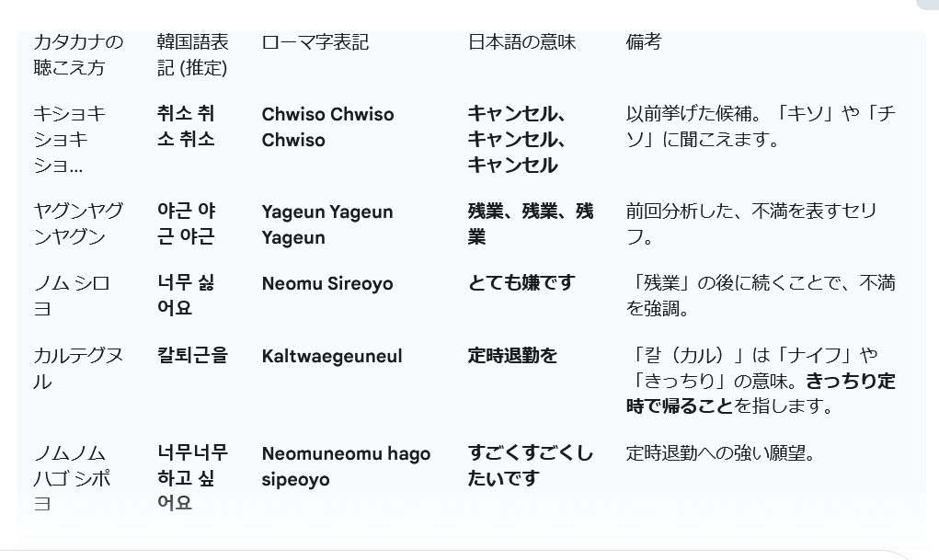
Task: Click the meaning とても嫌です
Action: pyautogui.click(x=521, y=283)
